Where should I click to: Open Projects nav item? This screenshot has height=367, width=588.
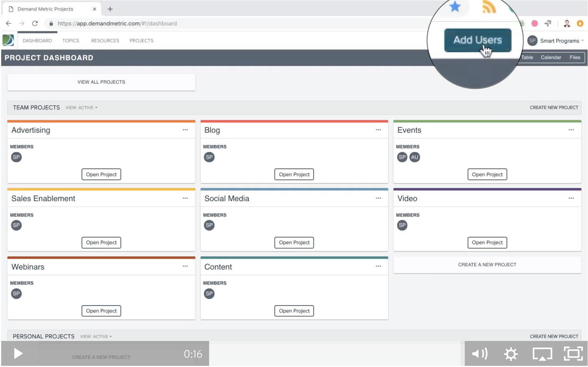tap(142, 40)
